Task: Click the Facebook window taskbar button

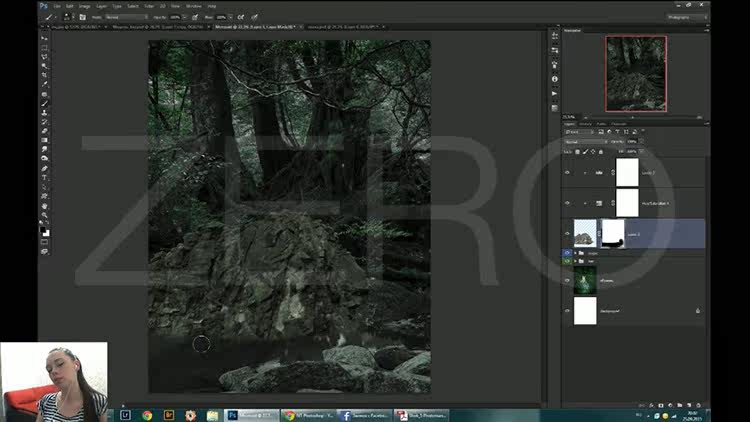Action: click(x=367, y=414)
